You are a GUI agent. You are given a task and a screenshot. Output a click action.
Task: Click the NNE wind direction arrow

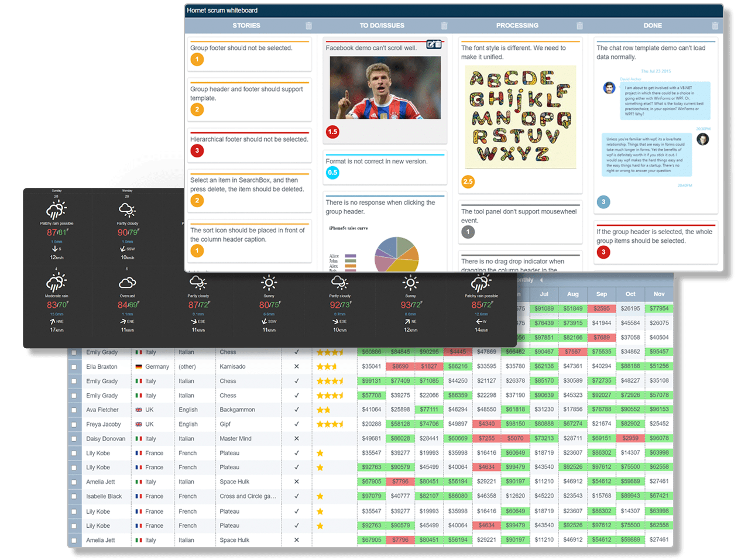[52, 321]
